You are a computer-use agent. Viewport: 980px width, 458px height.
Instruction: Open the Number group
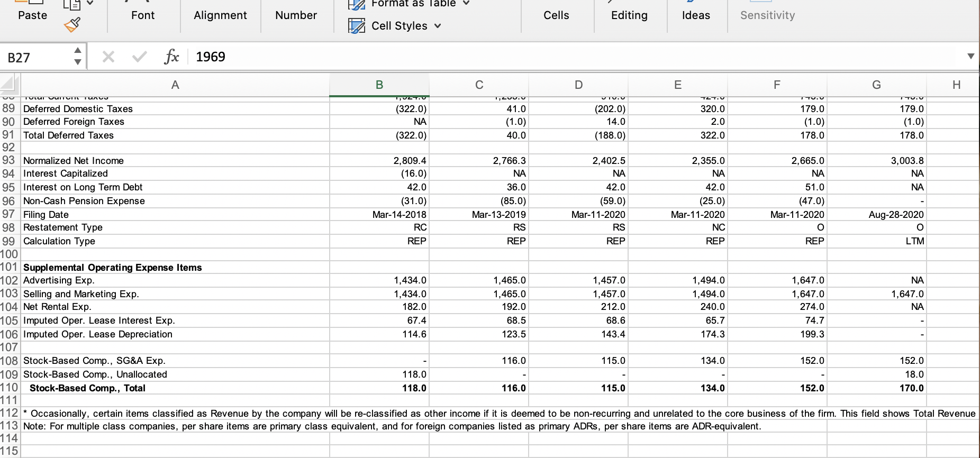pos(296,15)
